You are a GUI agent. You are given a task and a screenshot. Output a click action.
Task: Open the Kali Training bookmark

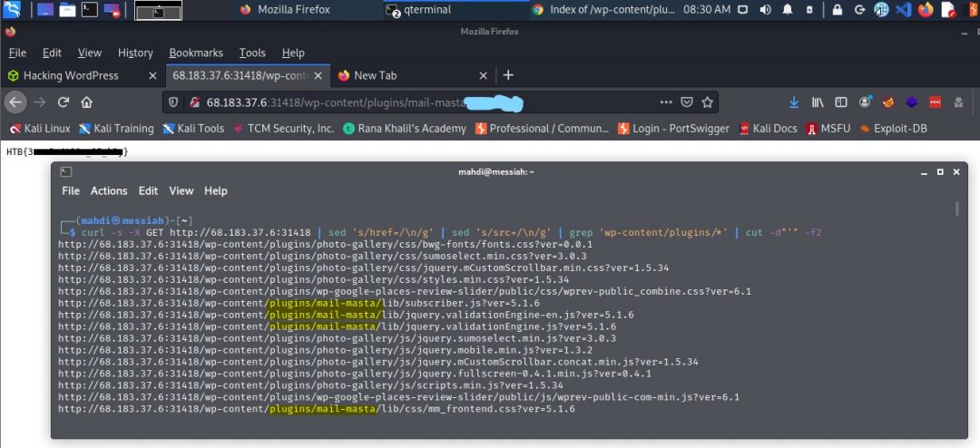tap(116, 129)
